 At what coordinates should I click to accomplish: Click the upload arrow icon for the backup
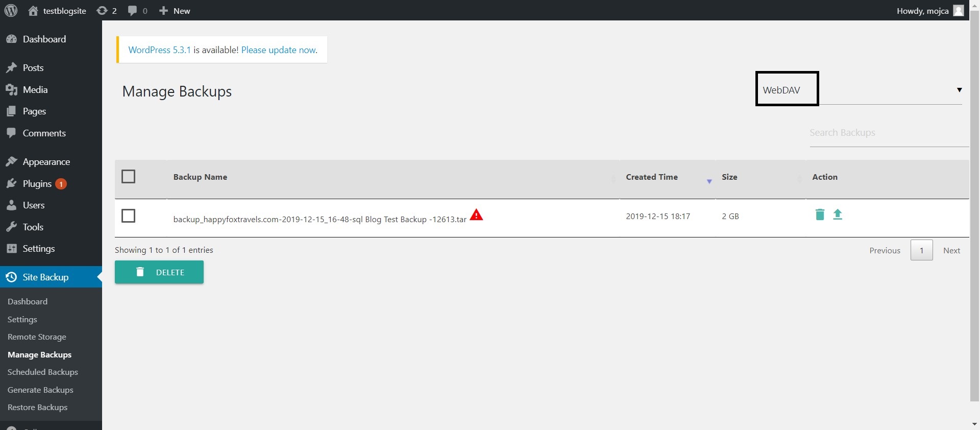tap(838, 214)
